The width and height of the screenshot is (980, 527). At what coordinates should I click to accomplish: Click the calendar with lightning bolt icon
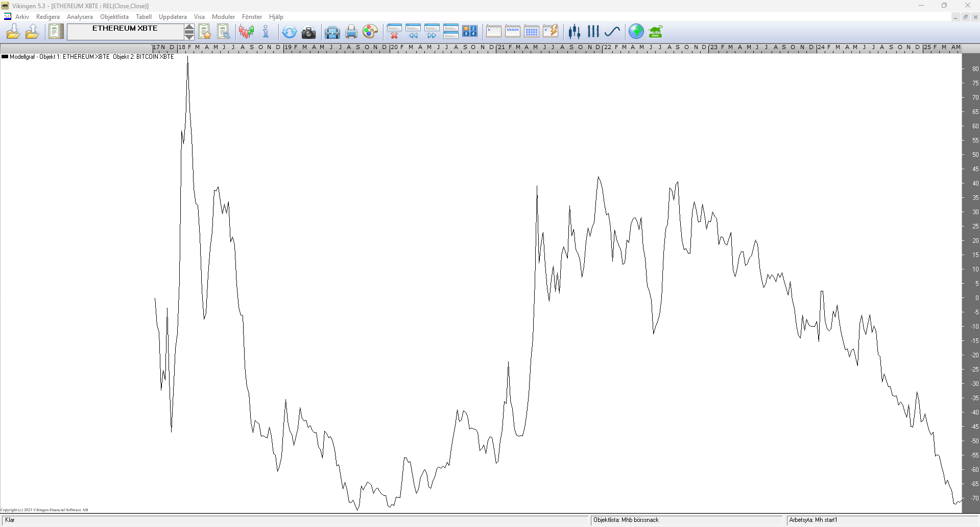pyautogui.click(x=551, y=32)
